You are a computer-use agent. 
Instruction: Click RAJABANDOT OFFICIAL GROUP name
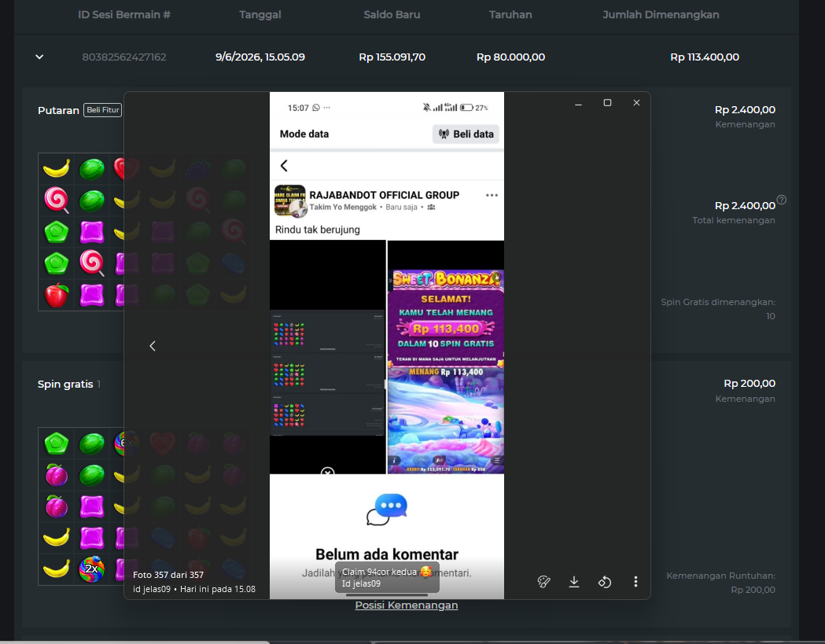[x=384, y=195]
